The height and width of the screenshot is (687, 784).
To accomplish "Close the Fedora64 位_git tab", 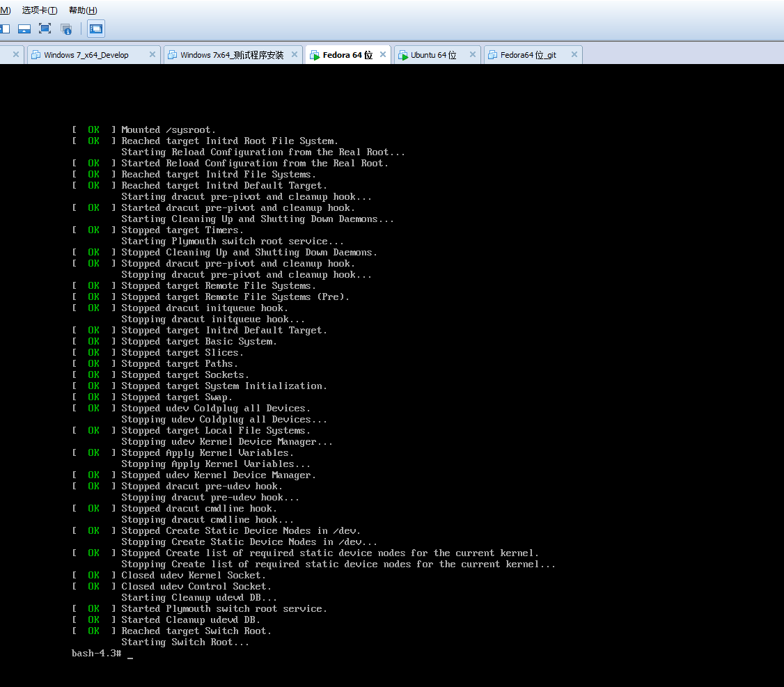I will (574, 55).
